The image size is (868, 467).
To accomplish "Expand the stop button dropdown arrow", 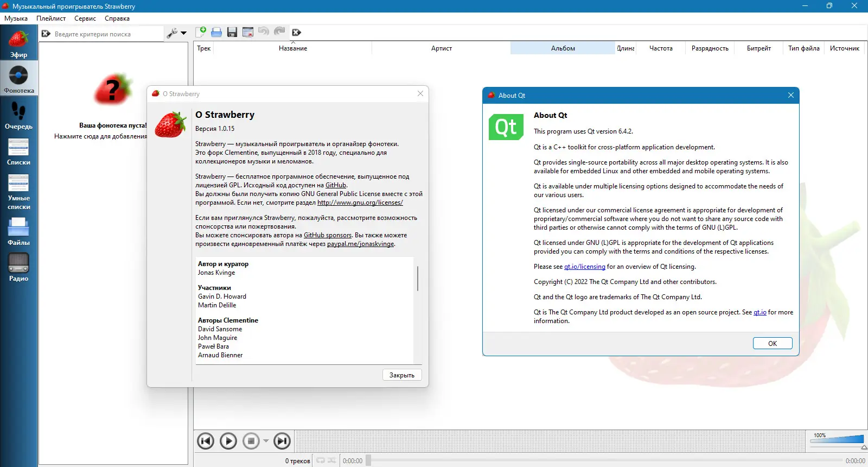I will 266,441.
